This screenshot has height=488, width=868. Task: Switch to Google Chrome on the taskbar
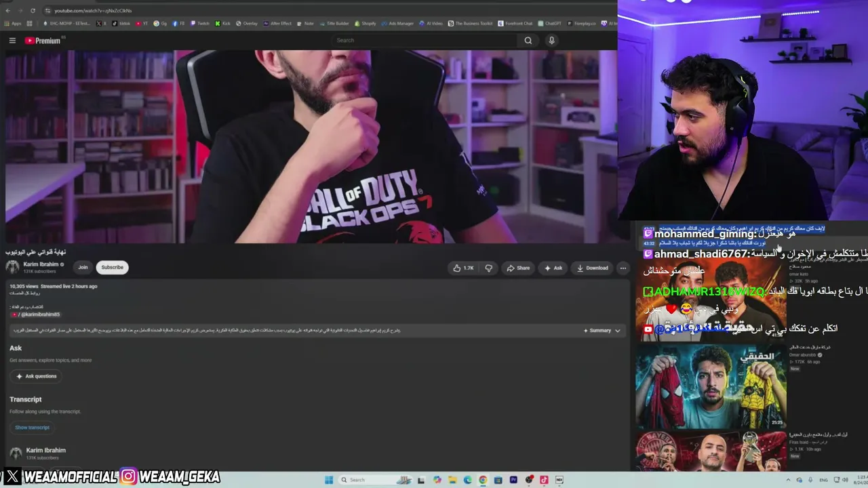point(483,480)
